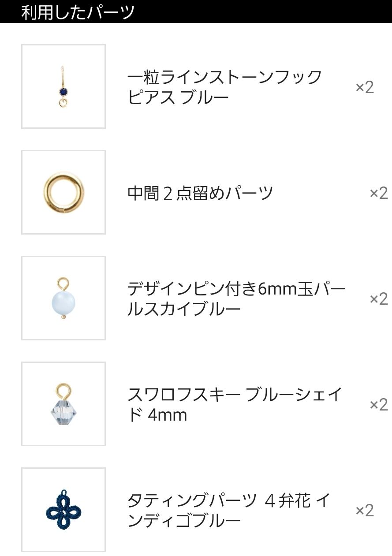392x556 pixels.
Task: Click the gold loop above the bicone crystal
Action: (63, 389)
